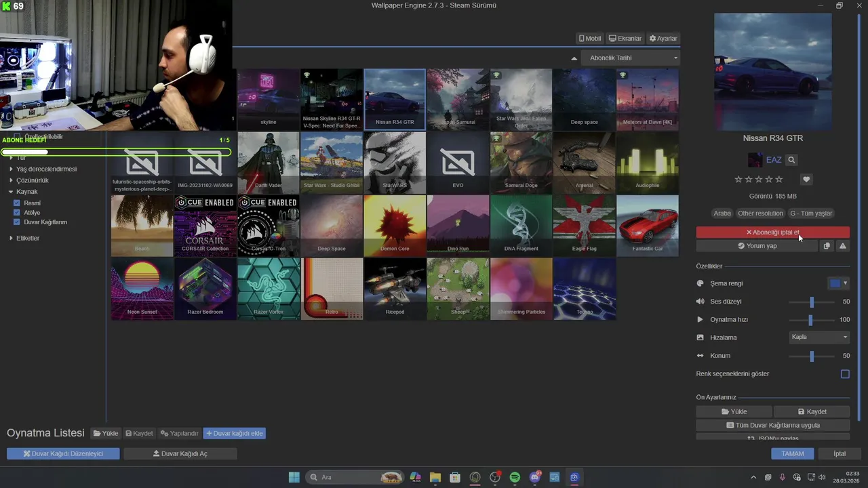868x488 pixels.
Task: Click the play icon beside Oynatma hızı
Action: coord(701,319)
